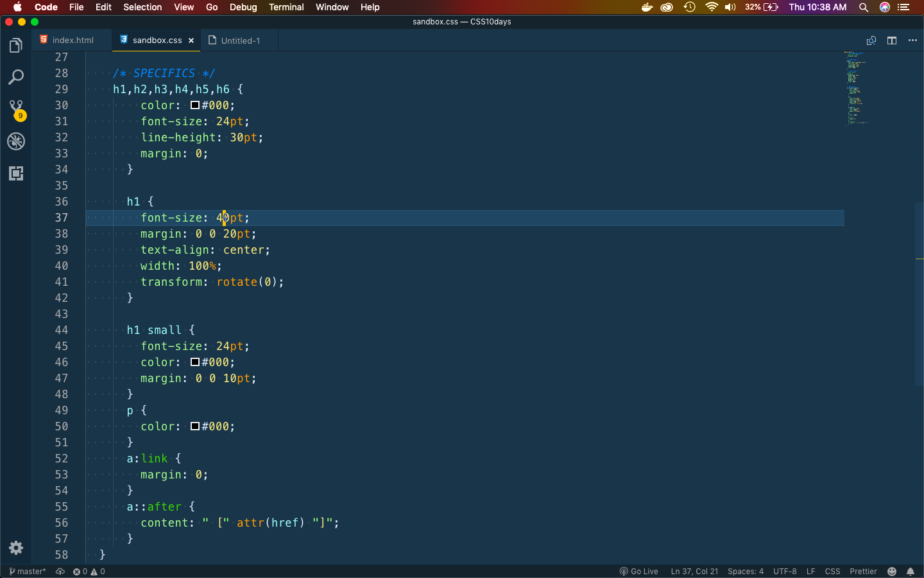This screenshot has height=578, width=924.
Task: Click the synchronize changes cloud icon
Action: [60, 572]
